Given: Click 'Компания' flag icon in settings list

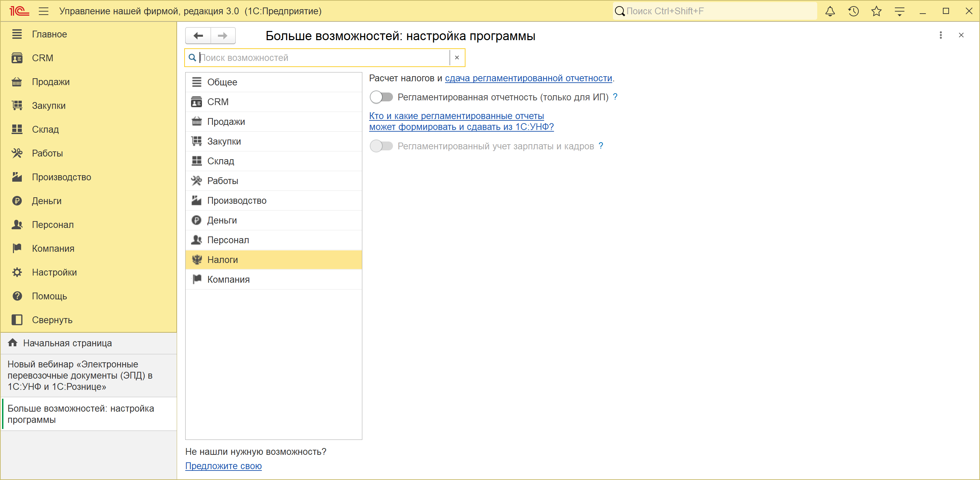Looking at the screenshot, I should point(197,280).
